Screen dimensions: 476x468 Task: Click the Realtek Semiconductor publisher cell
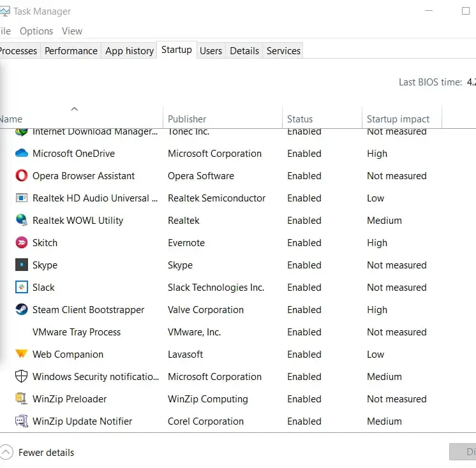pyautogui.click(x=217, y=198)
